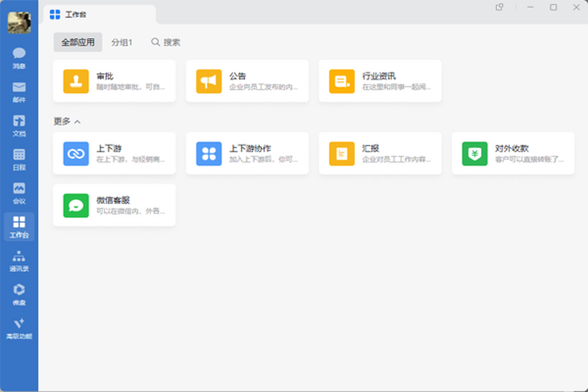The width and height of the screenshot is (588, 392).
Task: Select Workbench (工作台) in the sidebar
Action: (19, 227)
